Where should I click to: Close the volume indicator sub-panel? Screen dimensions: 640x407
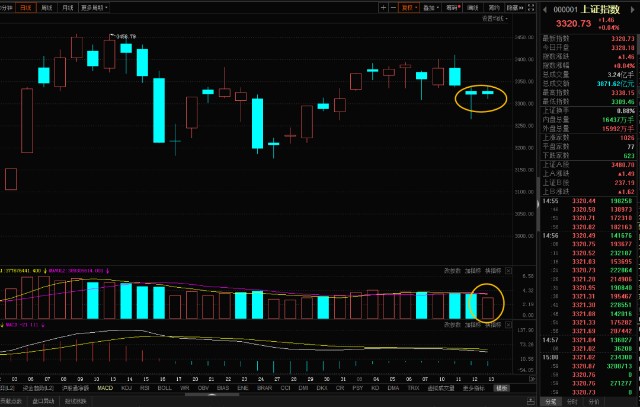pyautogui.click(x=508, y=271)
